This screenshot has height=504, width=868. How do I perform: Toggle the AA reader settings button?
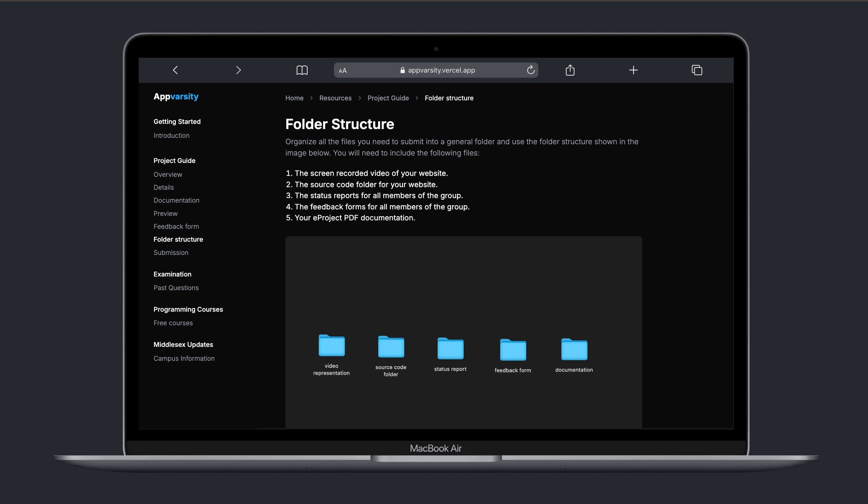click(342, 70)
